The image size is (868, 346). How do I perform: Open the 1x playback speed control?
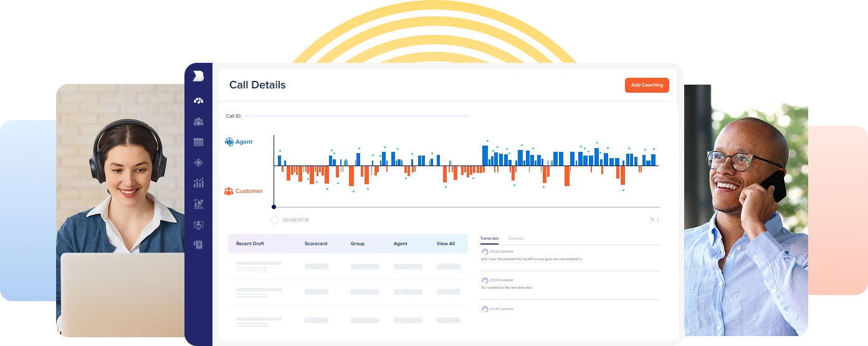(652, 220)
